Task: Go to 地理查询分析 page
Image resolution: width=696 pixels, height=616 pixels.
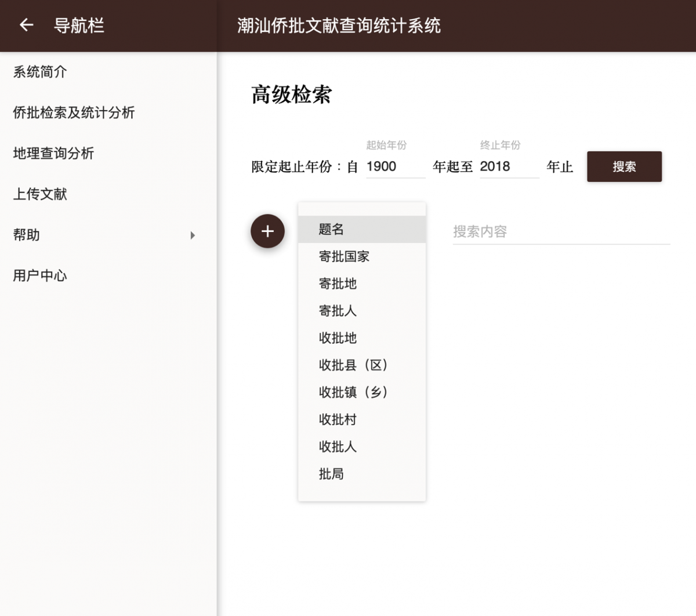Action: point(53,153)
